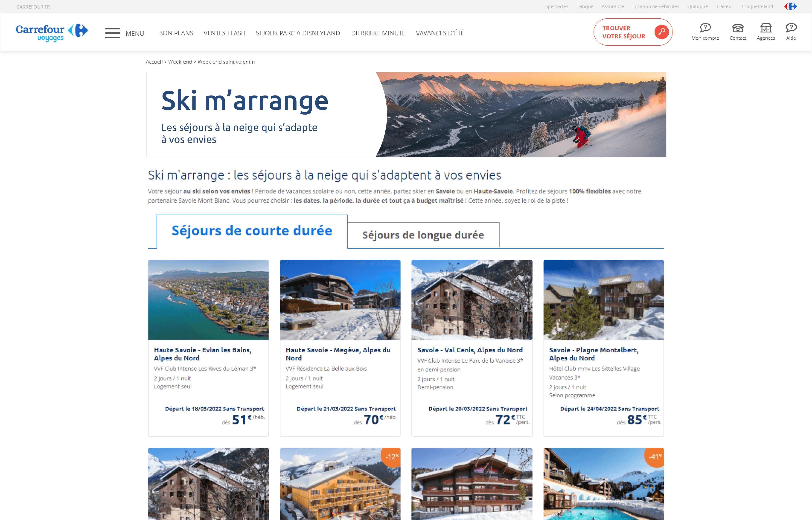Open the VENTES FLASH menu item
This screenshot has height=520, width=812.
click(x=224, y=33)
